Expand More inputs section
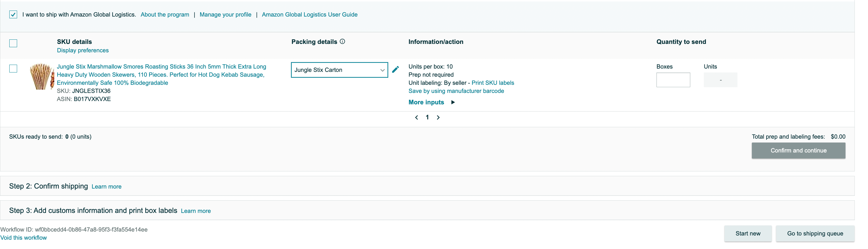 click(432, 102)
